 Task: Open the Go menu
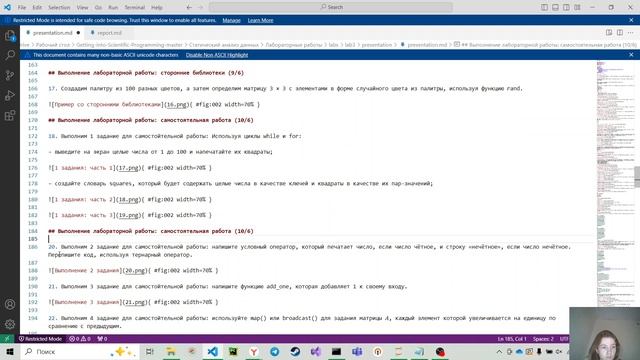tap(98, 7)
